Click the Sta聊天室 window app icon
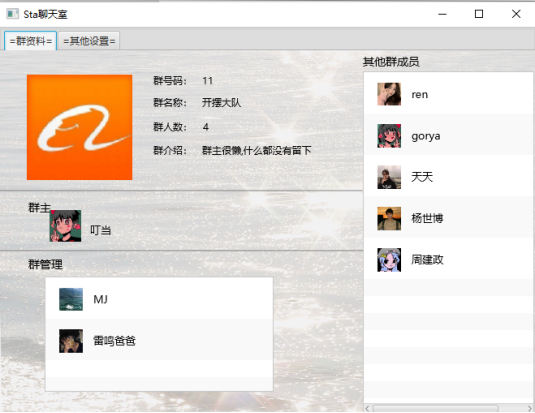This screenshot has height=413, width=535. [x=13, y=14]
